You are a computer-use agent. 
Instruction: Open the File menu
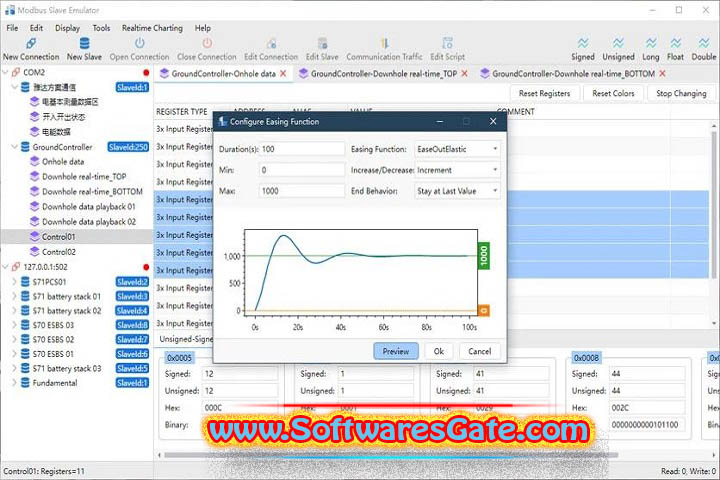click(x=12, y=28)
